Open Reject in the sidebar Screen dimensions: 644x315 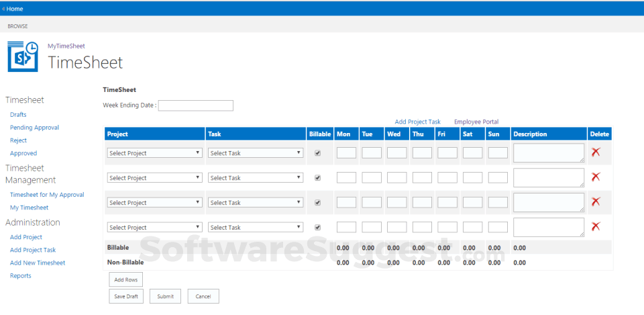point(18,140)
